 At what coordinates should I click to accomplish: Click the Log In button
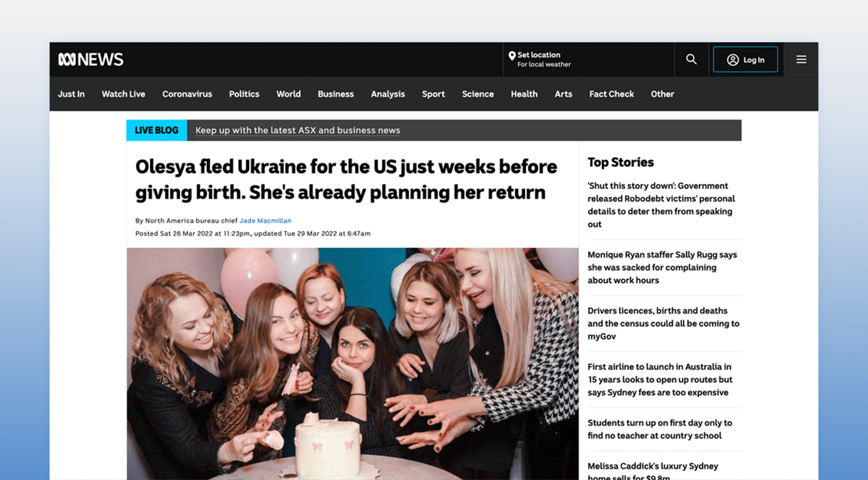pyautogui.click(x=745, y=60)
